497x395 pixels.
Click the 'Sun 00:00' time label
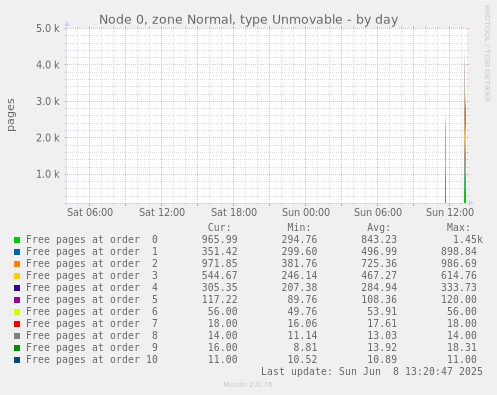click(x=306, y=212)
